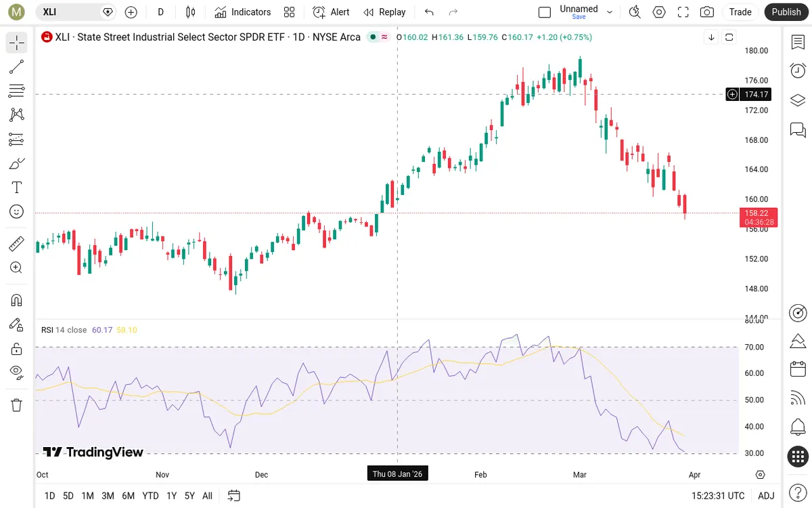The image size is (812, 508).
Task: Click the RSI 14 close legend
Action: (64, 330)
